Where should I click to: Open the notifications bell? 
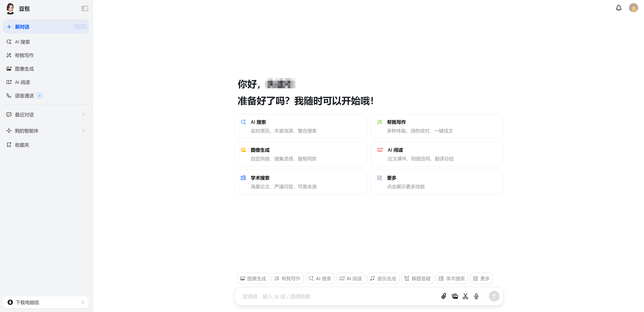(x=618, y=8)
